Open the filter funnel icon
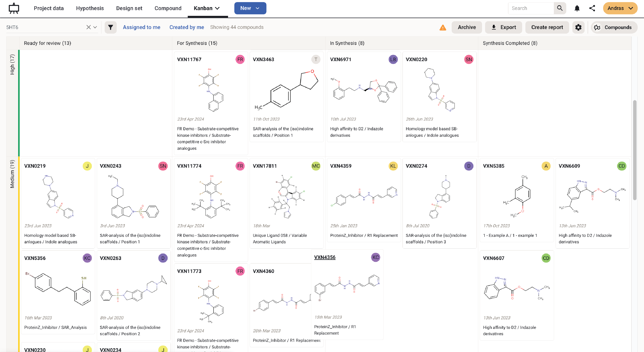 coord(111,27)
